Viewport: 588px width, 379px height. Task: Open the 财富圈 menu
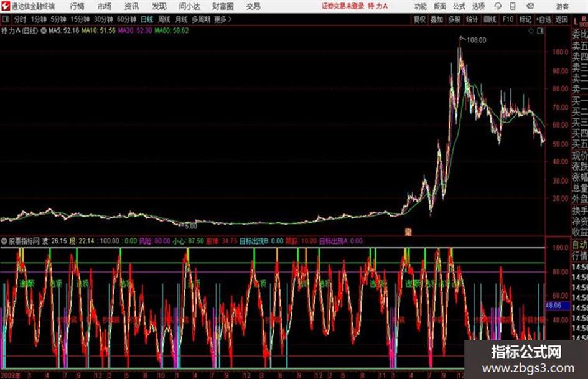point(223,6)
